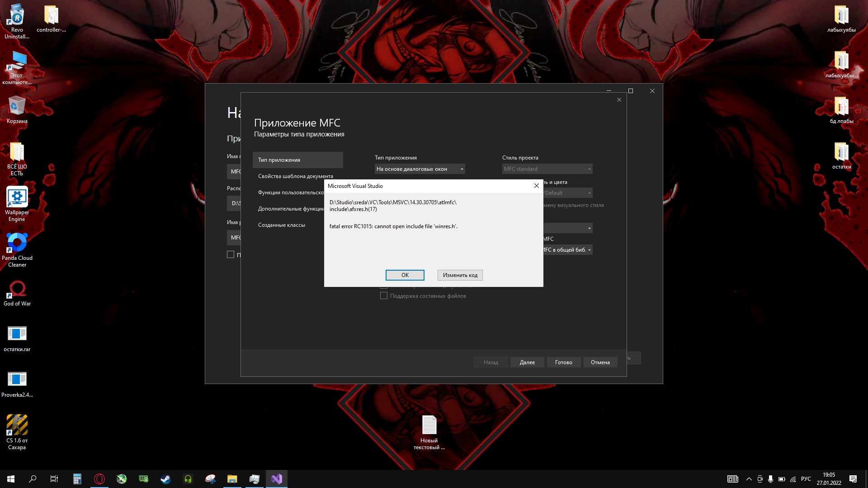Click the OK button in error dialog
The height and width of the screenshot is (488, 868).
coord(405,275)
